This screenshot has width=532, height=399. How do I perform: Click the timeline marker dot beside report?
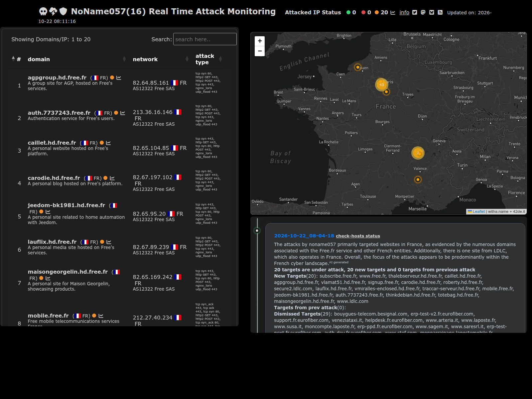[x=257, y=230]
